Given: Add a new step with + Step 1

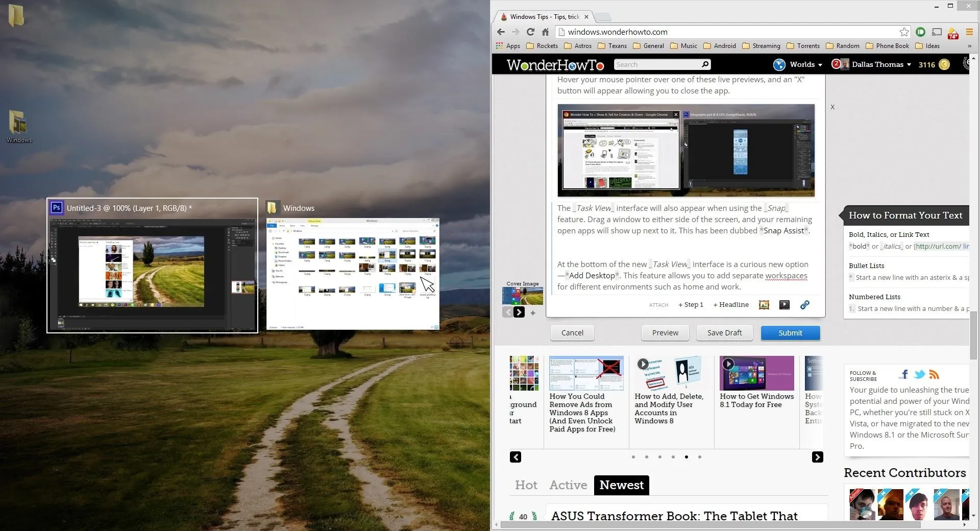Looking at the screenshot, I should (691, 305).
